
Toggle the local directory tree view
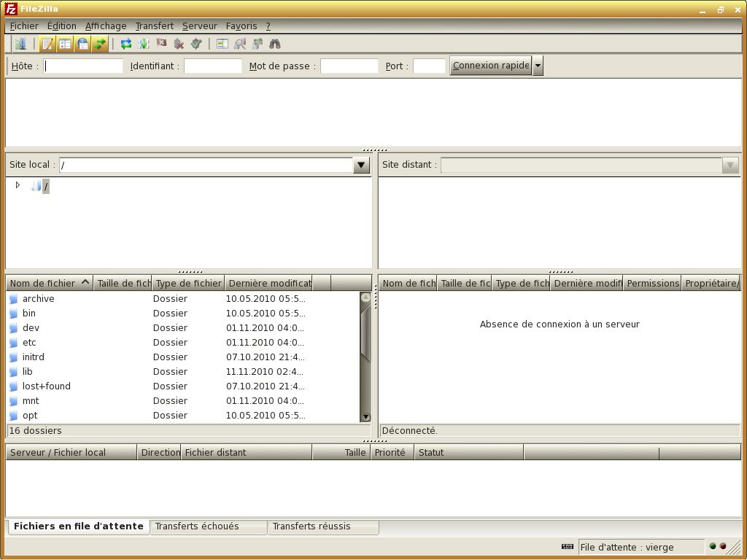pos(65,44)
